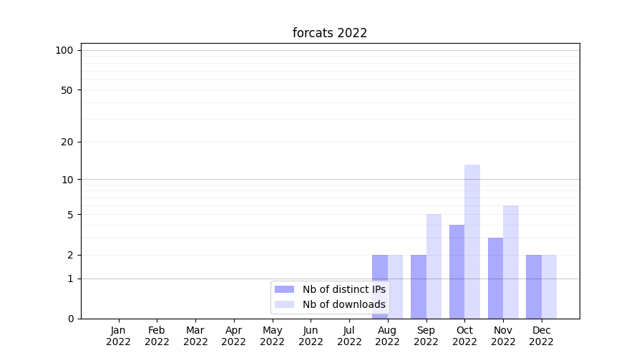The height and width of the screenshot is (358, 644).
Task: Select the December downloads bar
Action: coord(549,286)
